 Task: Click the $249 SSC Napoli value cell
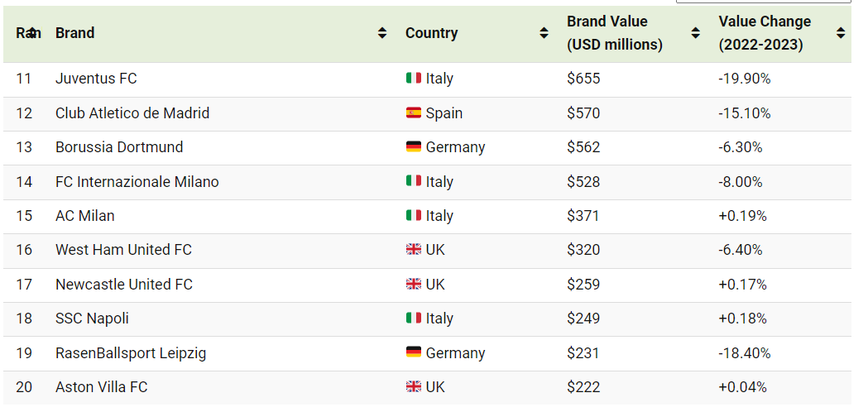583,319
